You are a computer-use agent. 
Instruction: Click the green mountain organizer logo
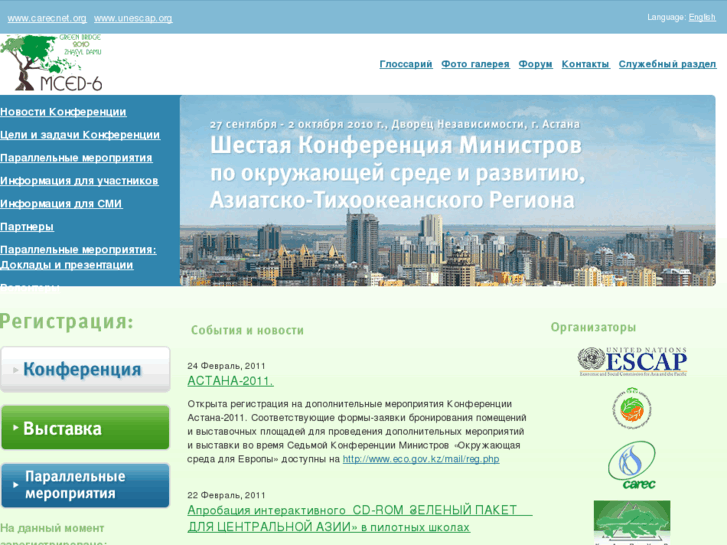pos(632,522)
